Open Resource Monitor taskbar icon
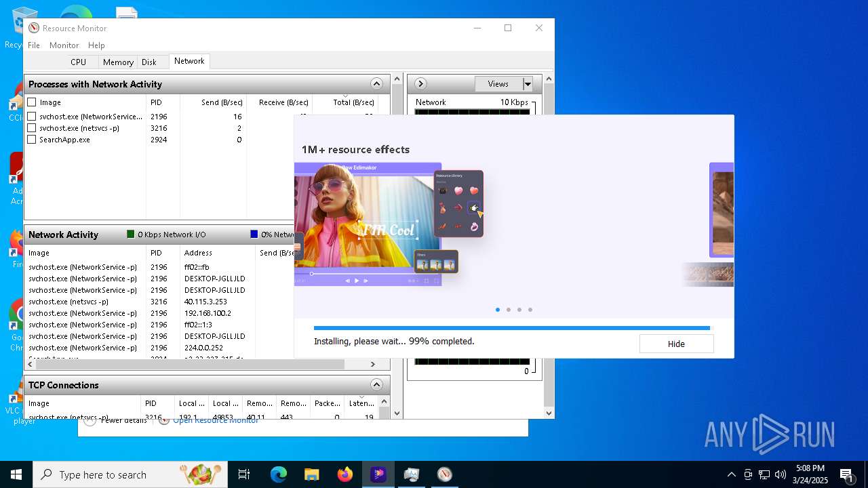The image size is (868, 488). 444,474
